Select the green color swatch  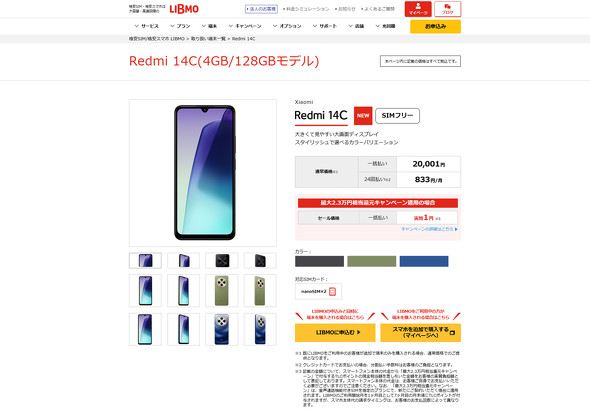click(x=371, y=261)
